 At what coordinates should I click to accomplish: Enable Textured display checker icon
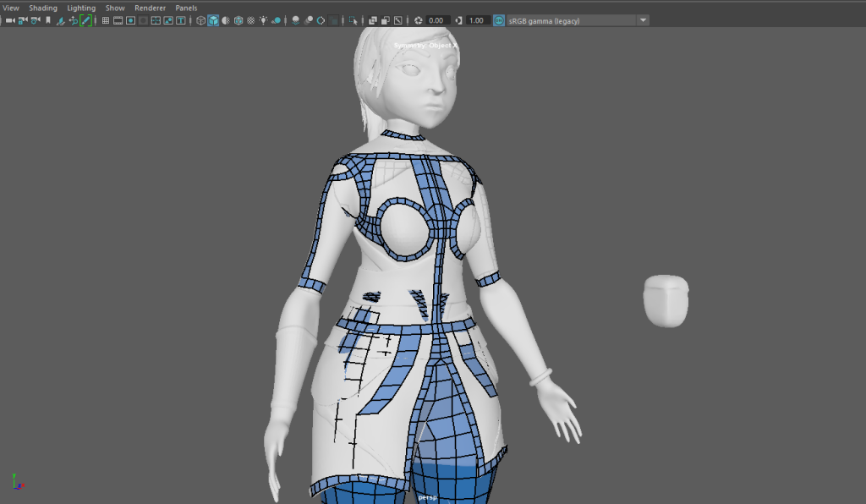251,20
